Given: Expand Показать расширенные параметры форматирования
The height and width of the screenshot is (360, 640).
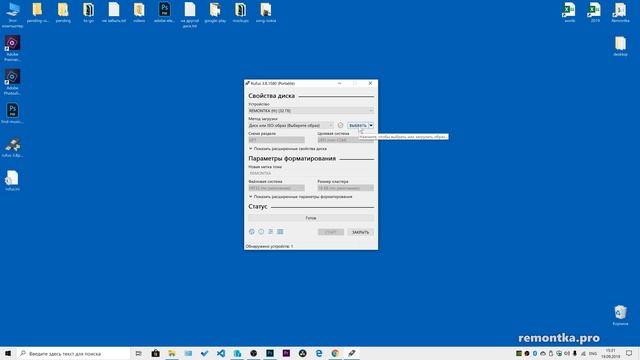Looking at the screenshot, I should coord(300,197).
